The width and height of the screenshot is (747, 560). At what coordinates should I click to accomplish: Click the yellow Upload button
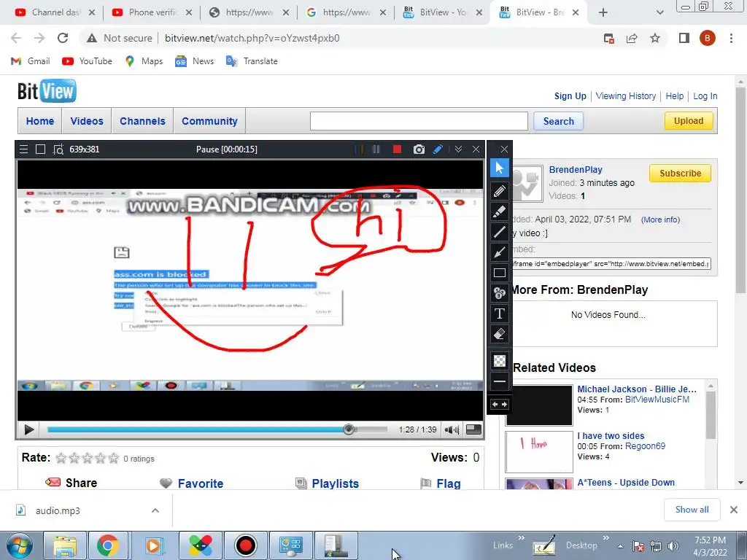[689, 121]
